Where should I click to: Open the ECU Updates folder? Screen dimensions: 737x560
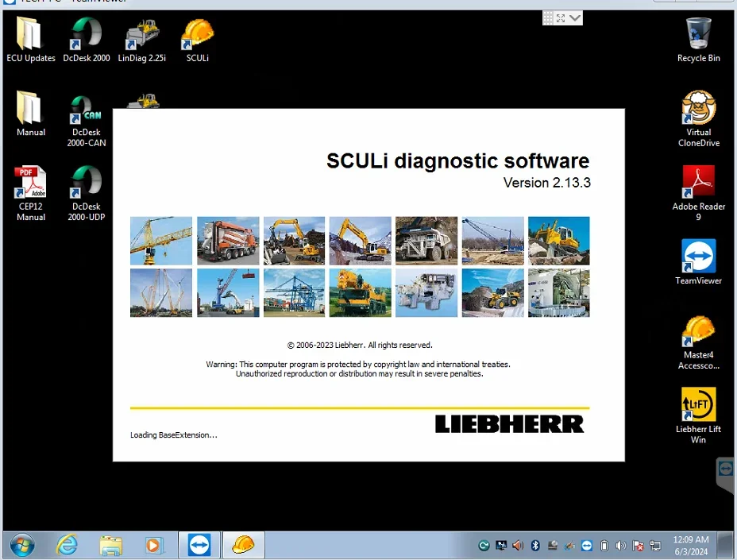coord(31,36)
